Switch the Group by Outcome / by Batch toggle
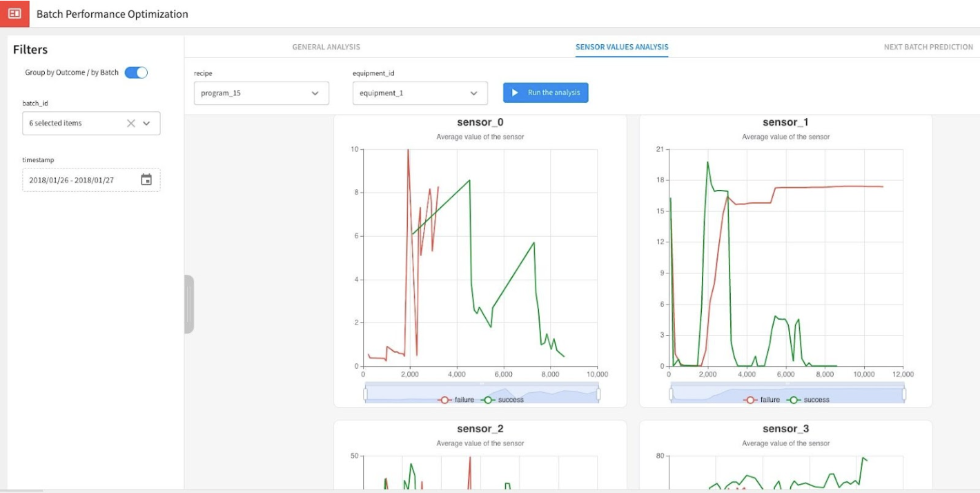 (136, 71)
